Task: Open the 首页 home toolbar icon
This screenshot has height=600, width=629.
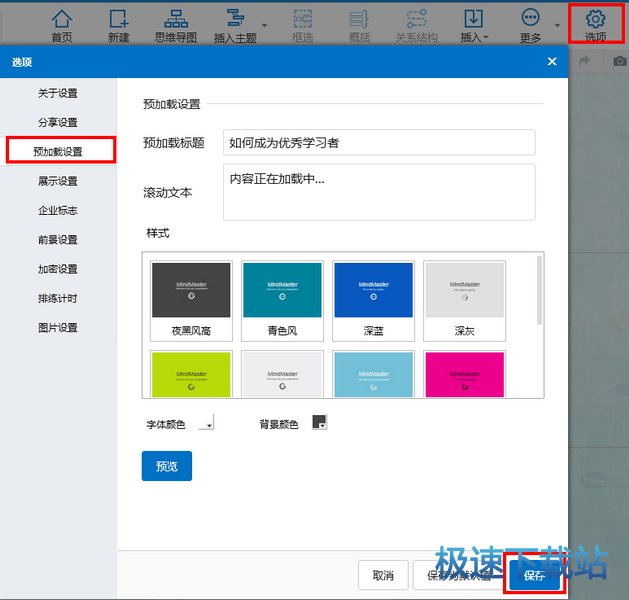Action: pyautogui.click(x=62, y=25)
